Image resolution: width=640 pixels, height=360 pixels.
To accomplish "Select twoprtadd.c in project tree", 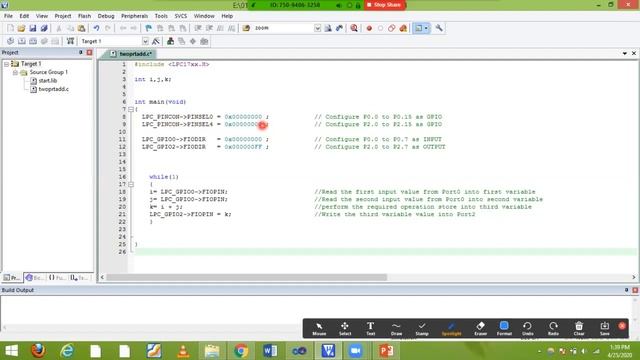I will point(53,89).
